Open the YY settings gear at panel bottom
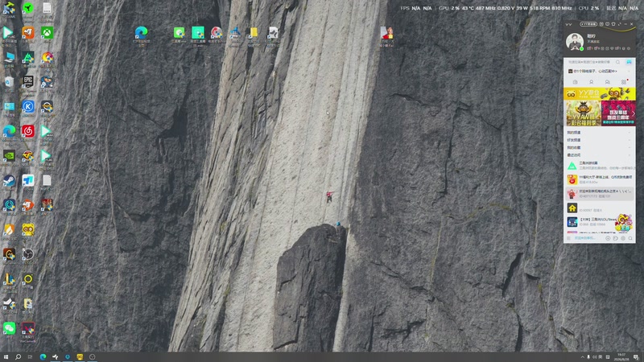Image resolution: width=644 pixels, height=362 pixels. (x=623, y=238)
